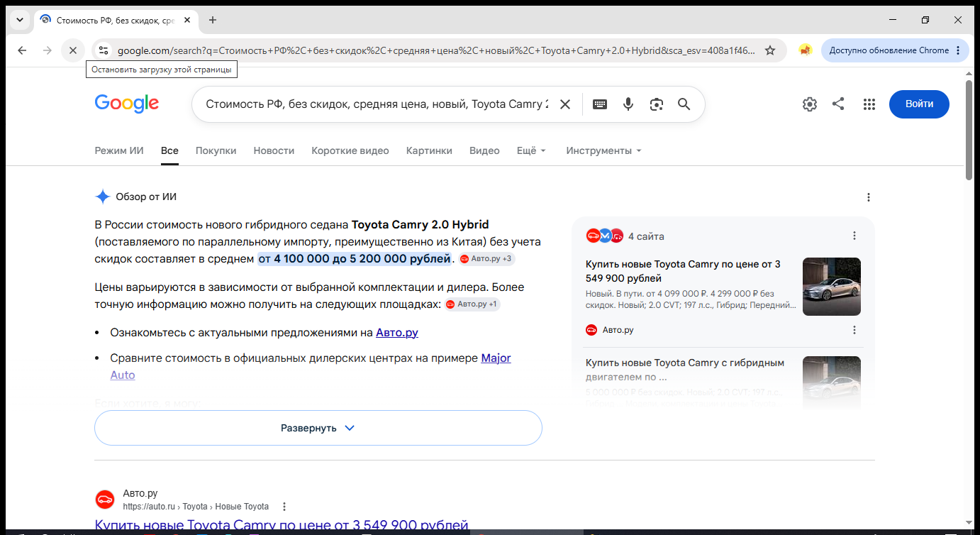The height and width of the screenshot is (535, 980).
Task: Click the forward navigation arrow
Action: coord(48,50)
